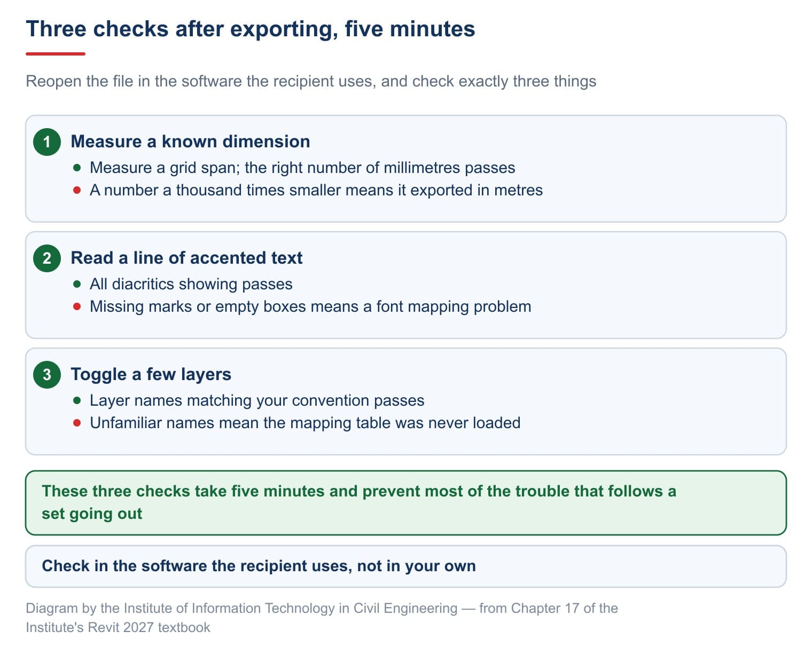Click green dot beside All diacritics showing

click(77, 284)
